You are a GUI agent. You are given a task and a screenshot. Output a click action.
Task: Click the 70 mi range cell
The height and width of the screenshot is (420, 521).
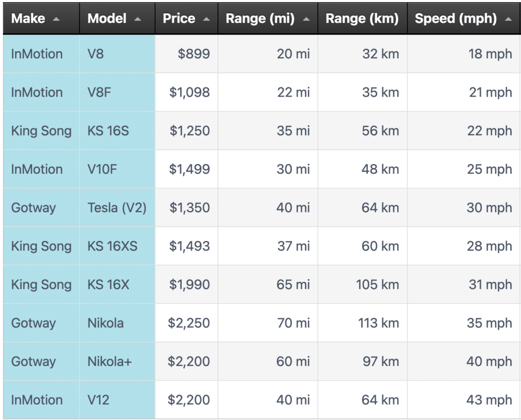pyautogui.click(x=293, y=323)
